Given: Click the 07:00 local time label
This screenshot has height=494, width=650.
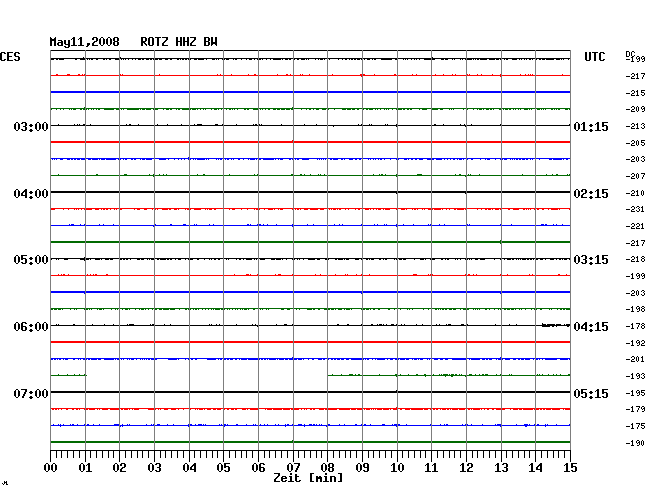Looking at the screenshot, I should tap(31, 393).
